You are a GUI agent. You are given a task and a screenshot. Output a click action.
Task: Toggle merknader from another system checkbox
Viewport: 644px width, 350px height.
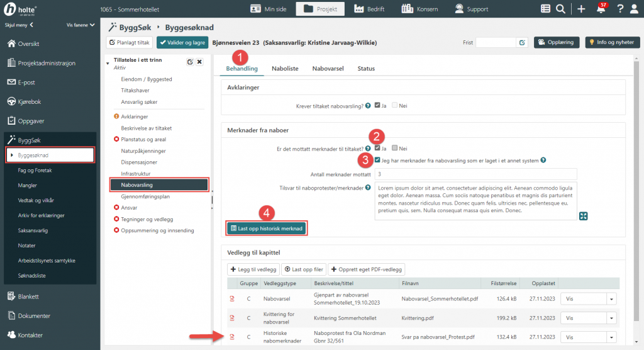[x=377, y=161]
